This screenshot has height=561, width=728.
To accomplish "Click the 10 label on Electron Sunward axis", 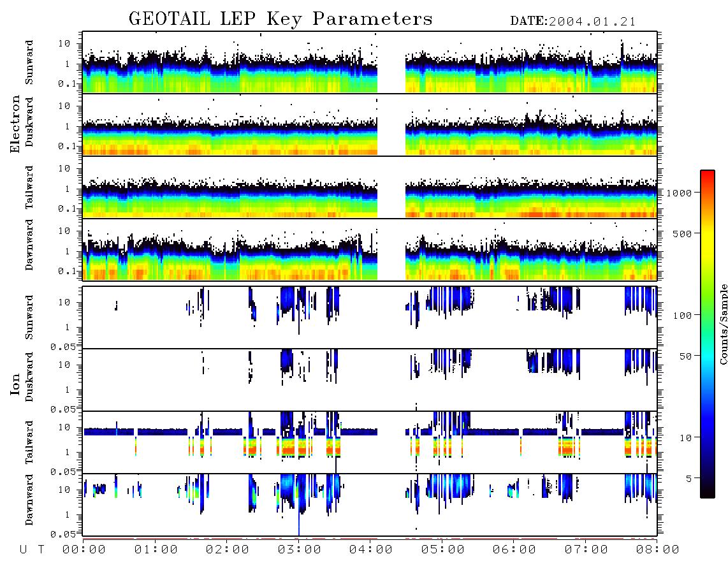I will 64,43.
